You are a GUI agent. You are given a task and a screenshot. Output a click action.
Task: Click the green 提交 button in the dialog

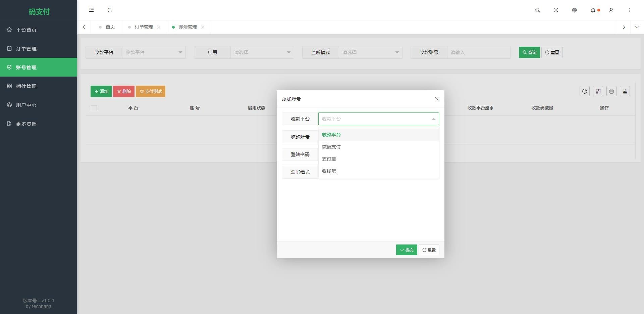[x=406, y=250]
